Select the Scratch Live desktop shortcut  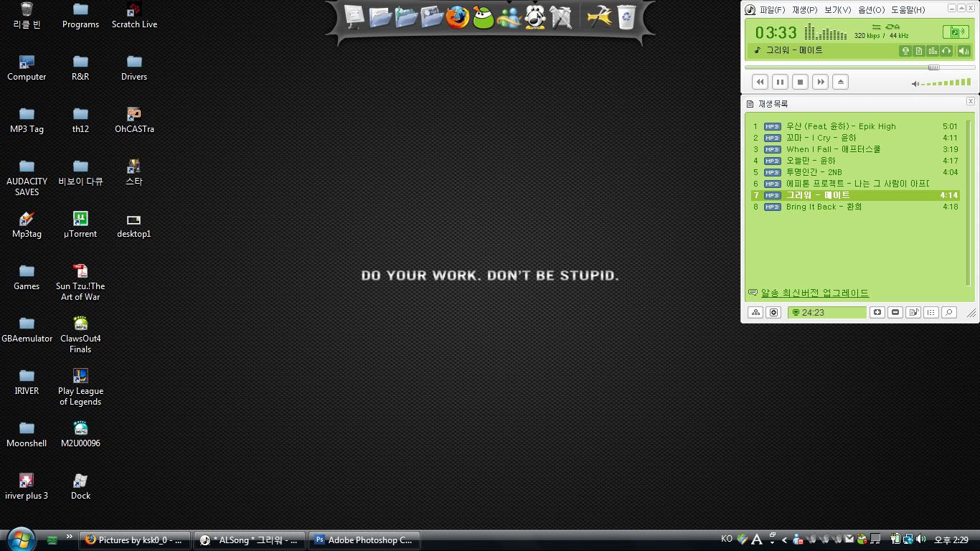134,16
